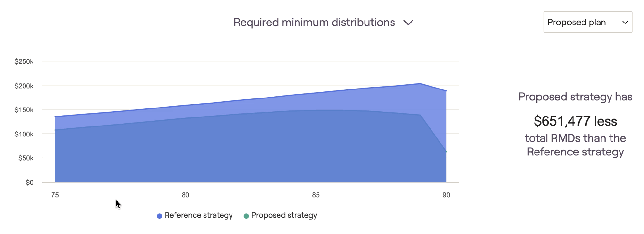Click the Proposed strategy line endpoint at age 90

pos(446,152)
